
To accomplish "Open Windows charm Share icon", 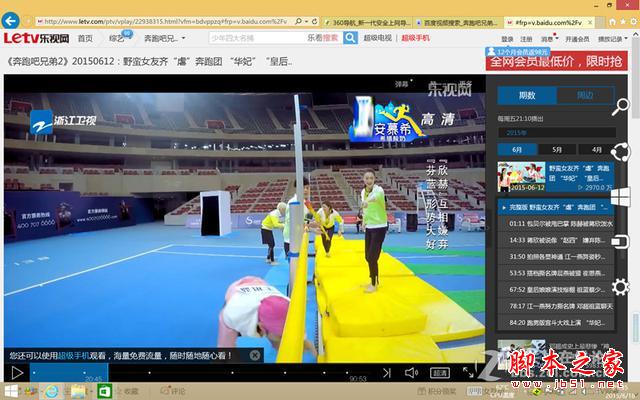I will (620, 152).
